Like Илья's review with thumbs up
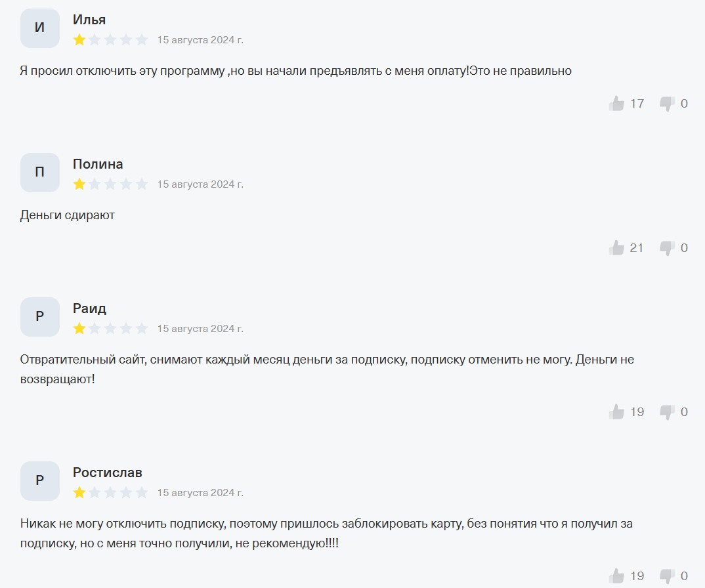Viewport: 705px width, 588px height. [x=616, y=104]
